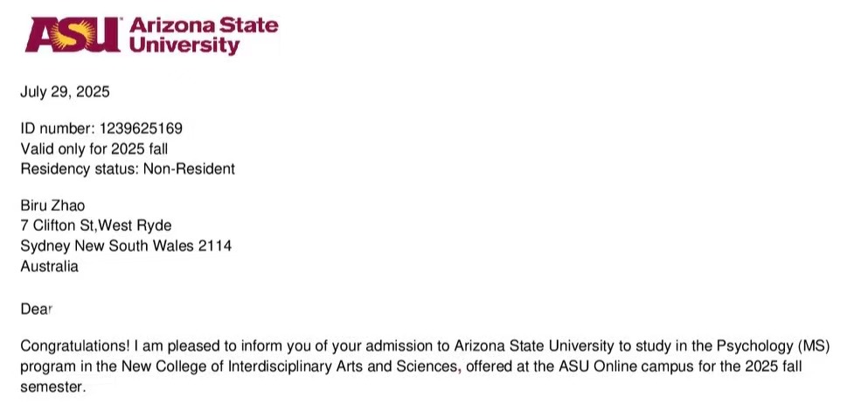
Task: Click the ASU sunburst logo
Action: click(73, 34)
